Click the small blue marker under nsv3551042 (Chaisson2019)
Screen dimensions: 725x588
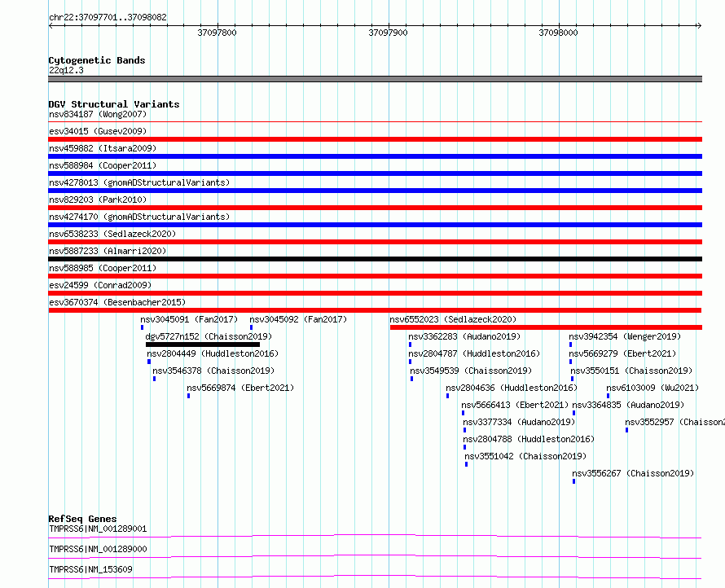tap(466, 464)
